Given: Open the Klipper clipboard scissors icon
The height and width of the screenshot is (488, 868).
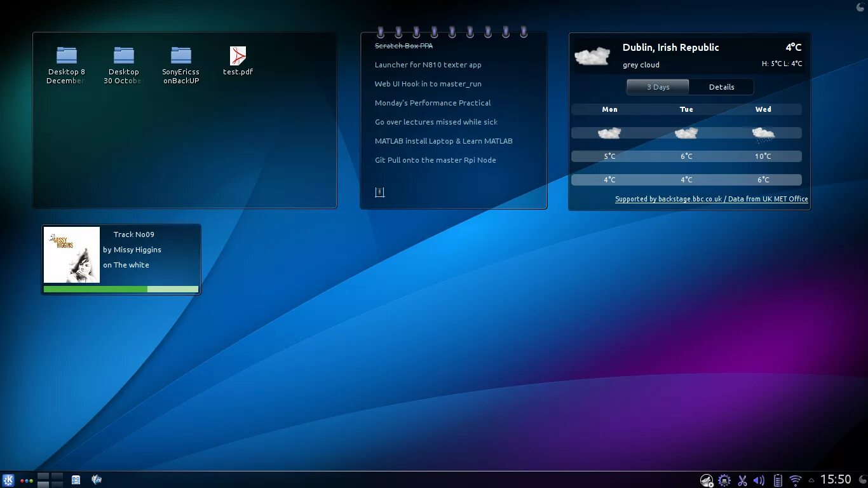Looking at the screenshot, I should (x=742, y=479).
